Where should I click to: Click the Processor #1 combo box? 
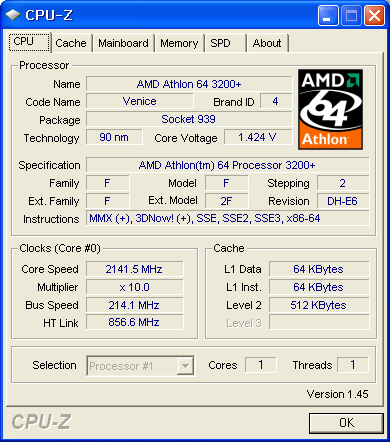pos(140,366)
